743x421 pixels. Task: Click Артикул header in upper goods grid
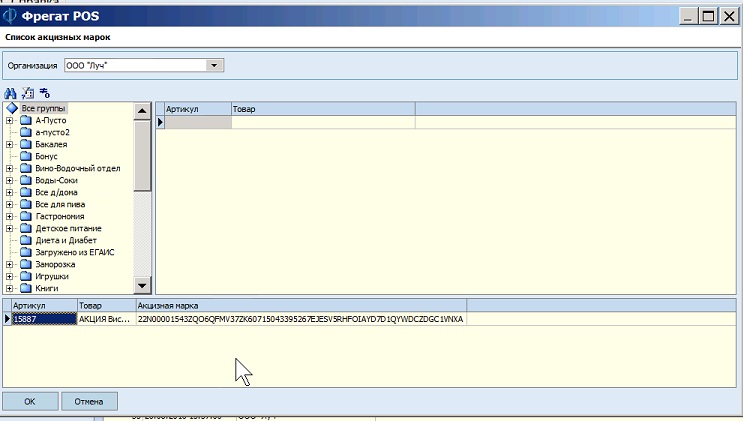coord(198,109)
